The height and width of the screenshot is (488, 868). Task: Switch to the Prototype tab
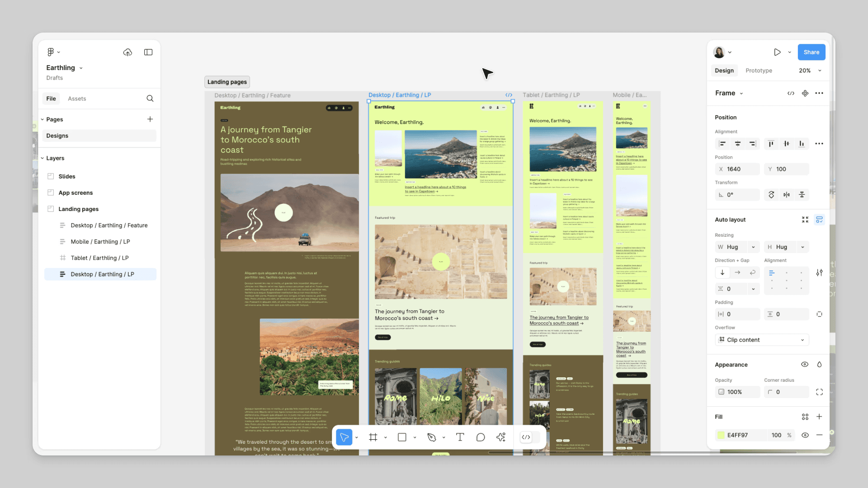(758, 70)
